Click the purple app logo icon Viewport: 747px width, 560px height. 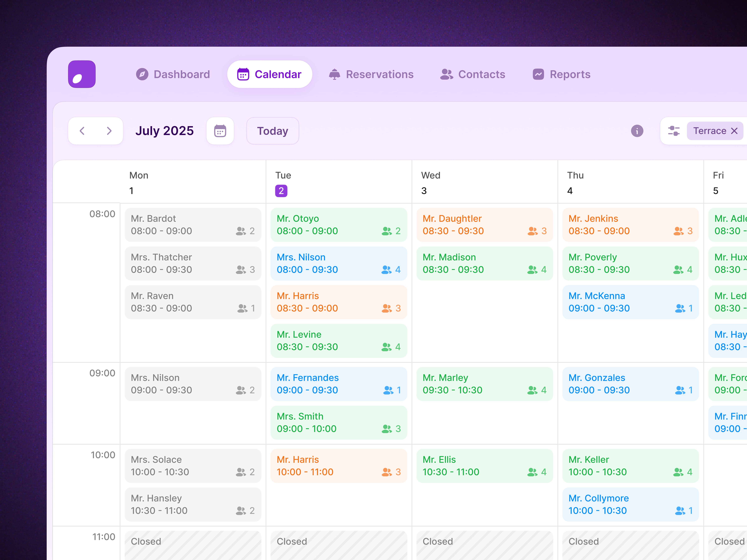pos(81,74)
